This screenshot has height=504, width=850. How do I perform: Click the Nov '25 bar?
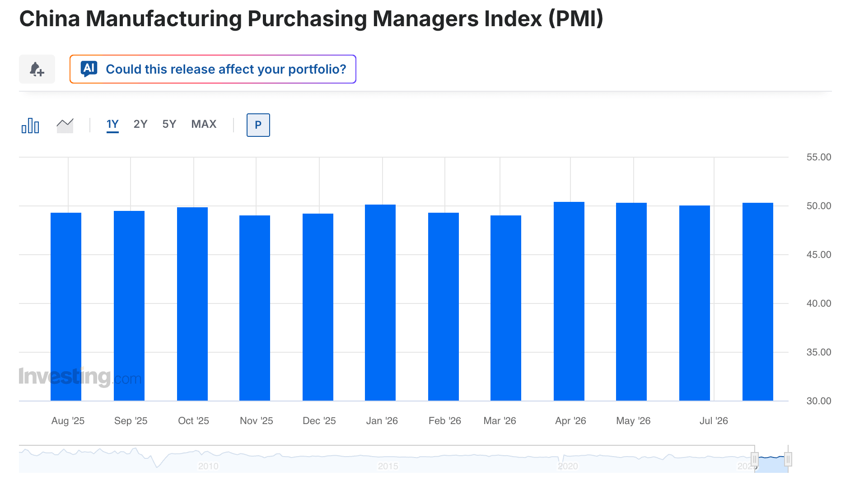click(255, 308)
